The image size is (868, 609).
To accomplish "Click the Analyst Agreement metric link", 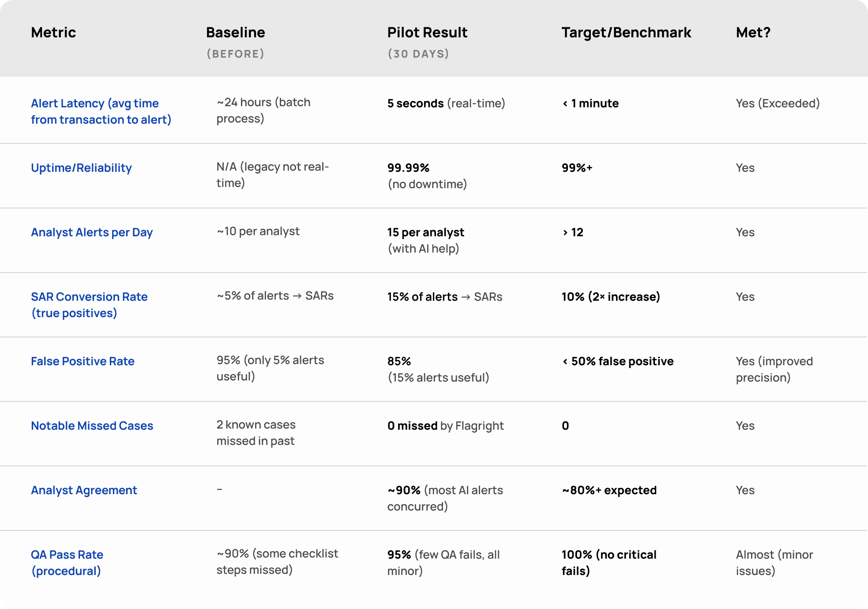I will (84, 490).
